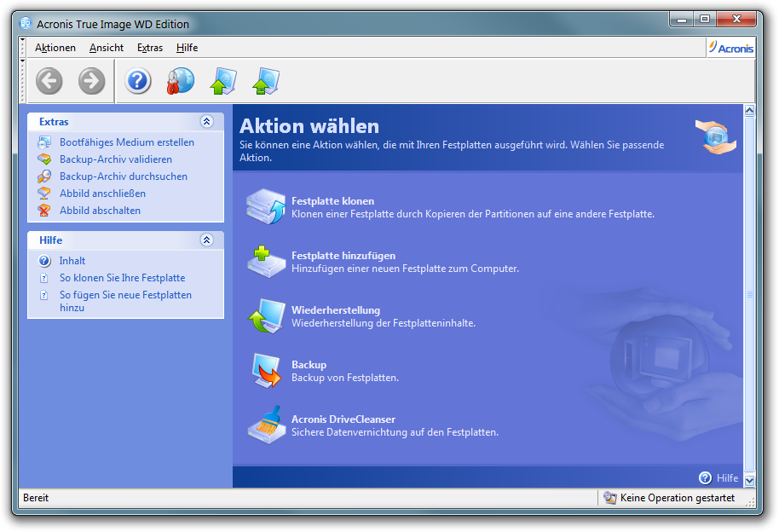Click the Festplatte hinzufügen plus disk icon
Viewport: 779px width, 532px height.
click(266, 262)
